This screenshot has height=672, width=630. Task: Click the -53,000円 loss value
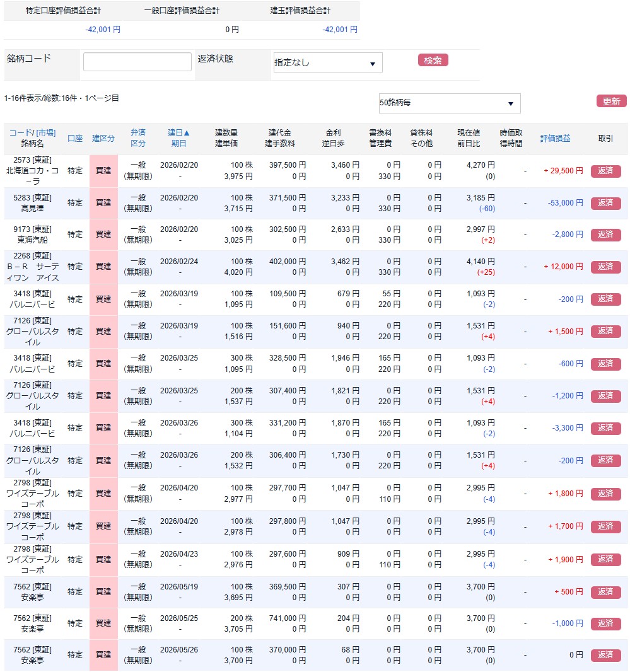(565, 203)
